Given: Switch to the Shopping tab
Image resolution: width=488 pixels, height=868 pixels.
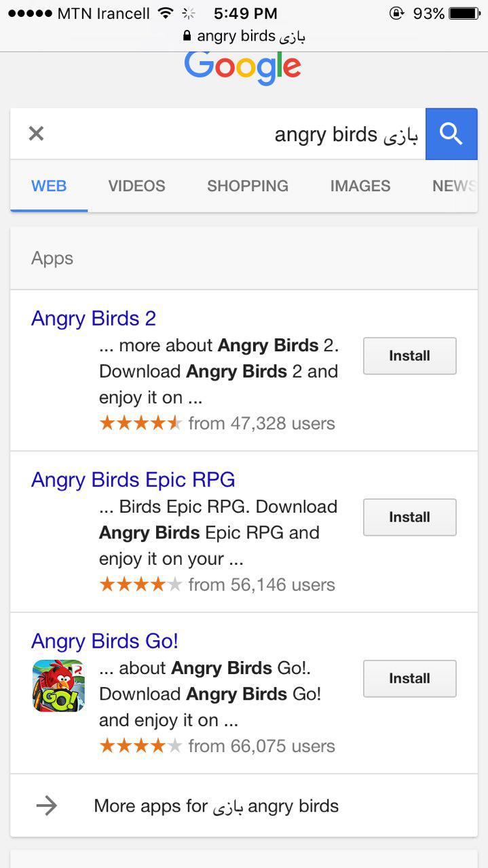Looking at the screenshot, I should 248,186.
